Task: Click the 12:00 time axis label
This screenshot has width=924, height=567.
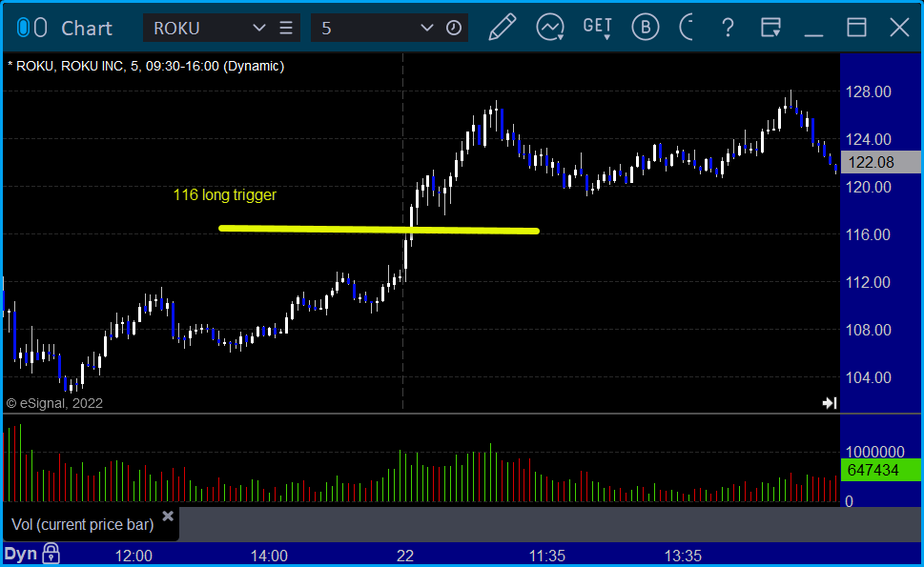Action: 133,556
